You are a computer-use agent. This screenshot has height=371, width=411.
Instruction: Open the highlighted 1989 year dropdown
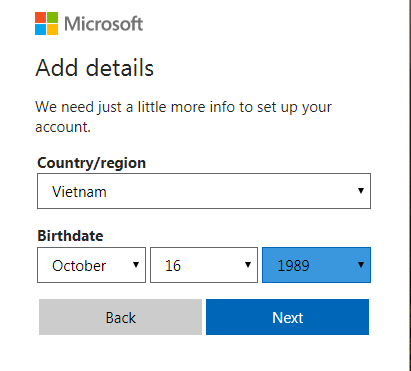[316, 265]
